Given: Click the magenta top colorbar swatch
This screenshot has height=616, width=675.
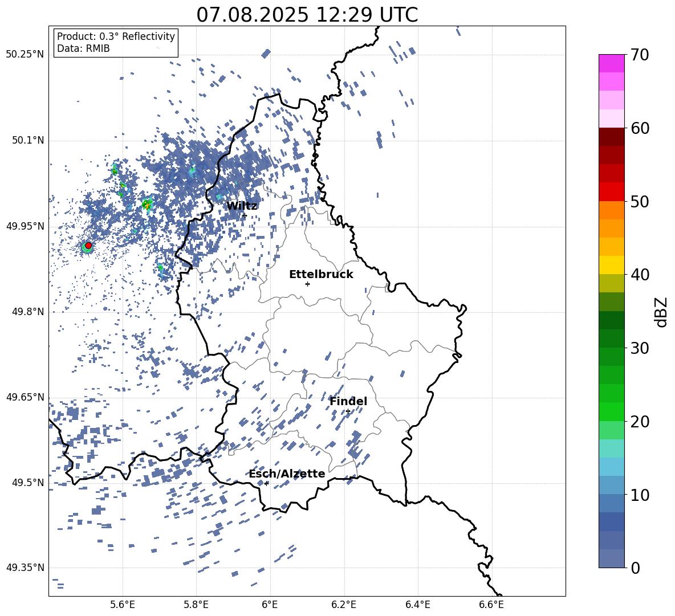Looking at the screenshot, I should tap(612, 64).
